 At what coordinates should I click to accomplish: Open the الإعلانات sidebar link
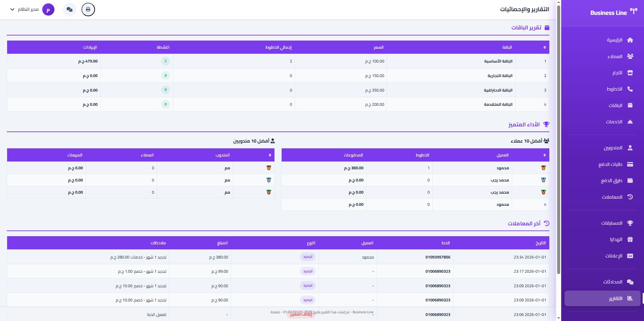(614, 256)
